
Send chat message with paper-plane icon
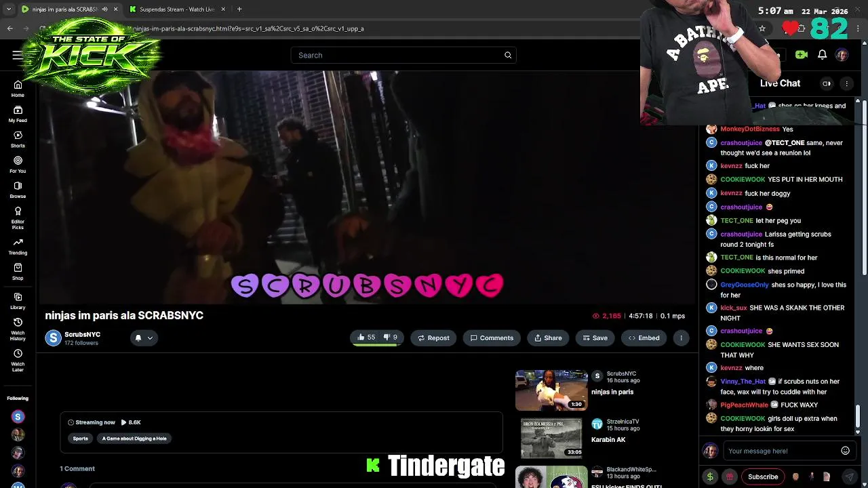pos(849,476)
